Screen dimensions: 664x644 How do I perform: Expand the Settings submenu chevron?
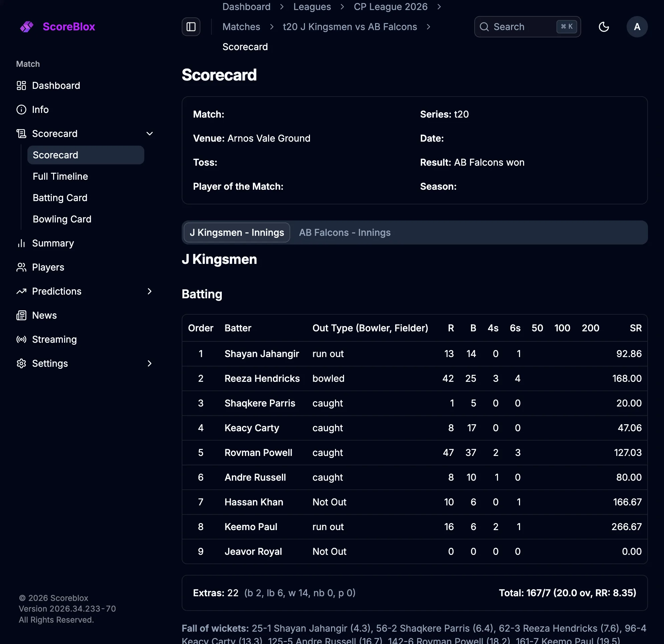coord(149,363)
